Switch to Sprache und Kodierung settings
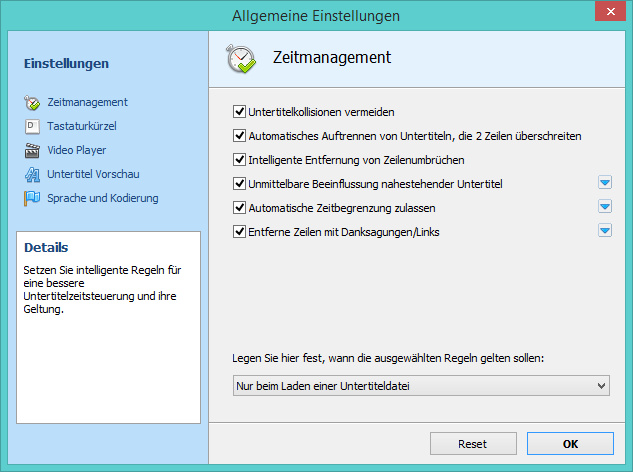This screenshot has width=633, height=472. click(x=102, y=199)
